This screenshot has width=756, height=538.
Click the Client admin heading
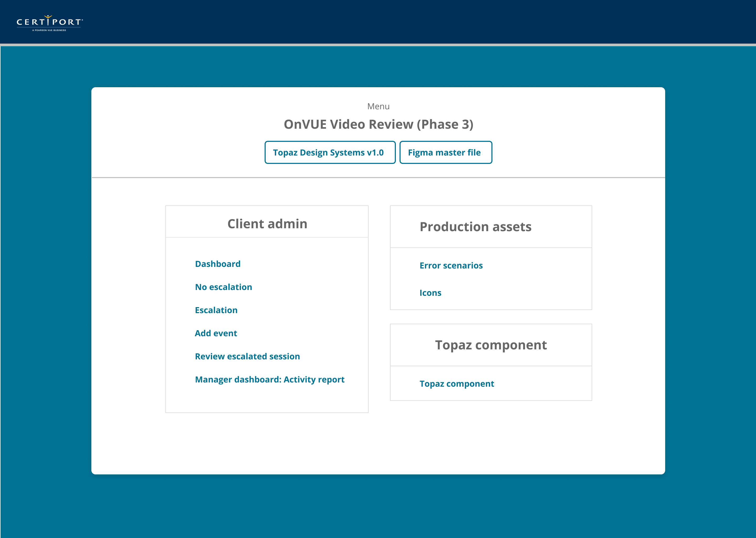267,224
